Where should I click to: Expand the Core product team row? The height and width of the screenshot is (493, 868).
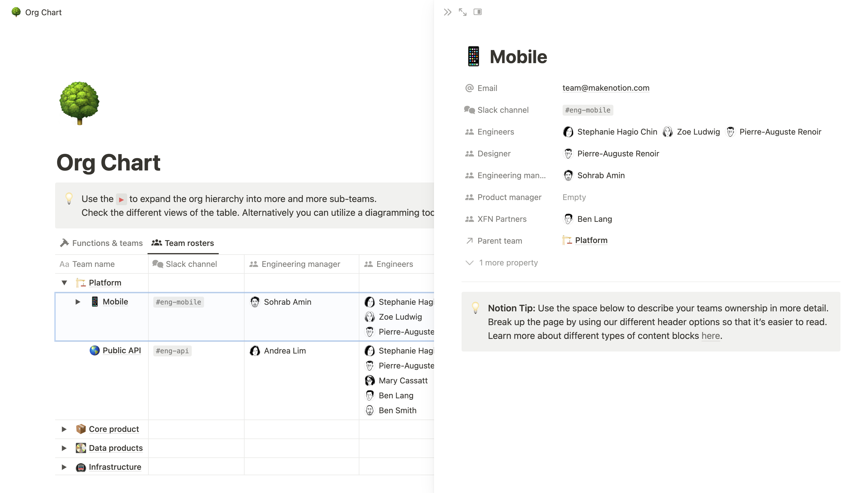pos(64,429)
